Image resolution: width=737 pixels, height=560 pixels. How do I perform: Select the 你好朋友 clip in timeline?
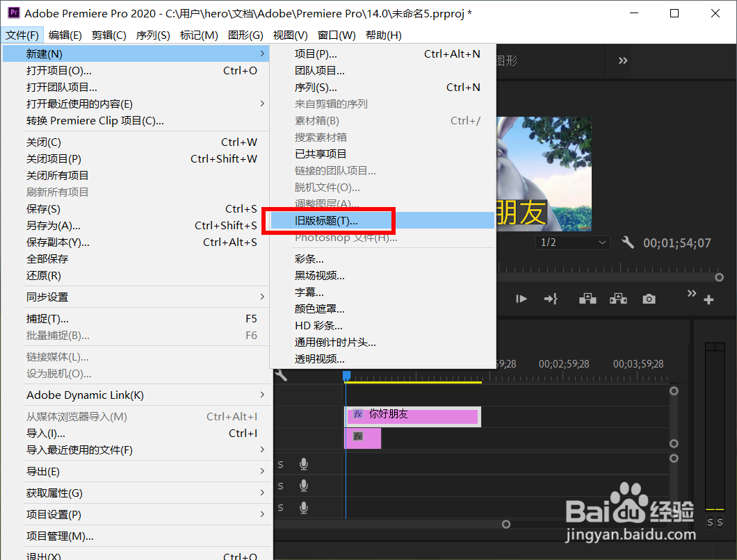click(x=413, y=417)
